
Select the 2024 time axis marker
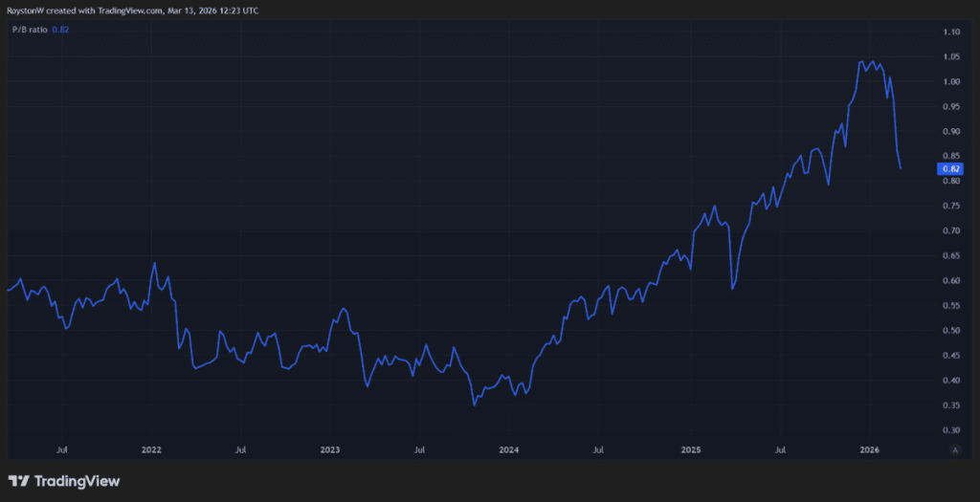(509, 448)
